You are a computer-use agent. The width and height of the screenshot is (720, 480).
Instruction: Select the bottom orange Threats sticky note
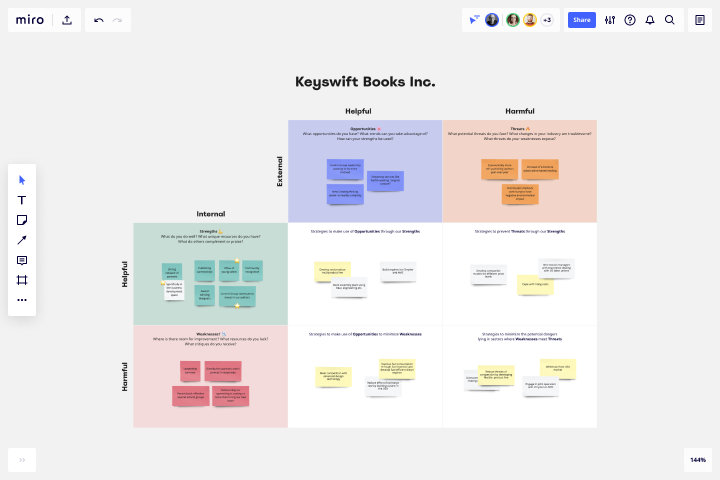[520, 194]
